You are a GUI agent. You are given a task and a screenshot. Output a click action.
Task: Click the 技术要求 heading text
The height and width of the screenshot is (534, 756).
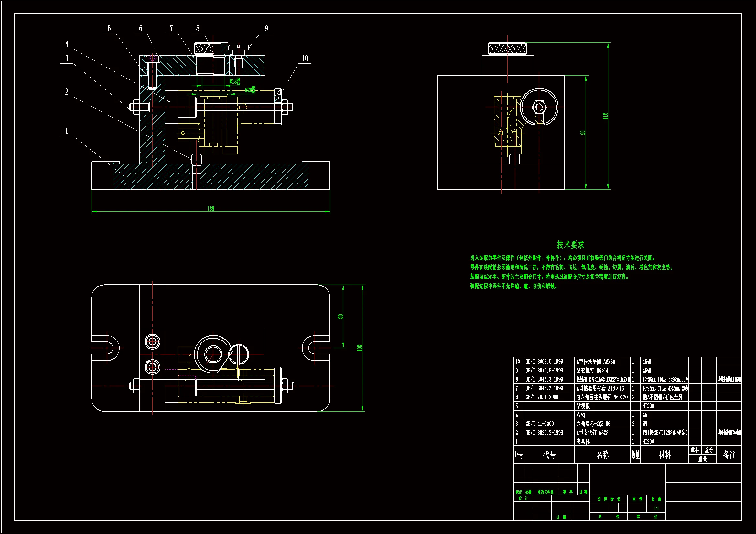[x=570, y=245]
